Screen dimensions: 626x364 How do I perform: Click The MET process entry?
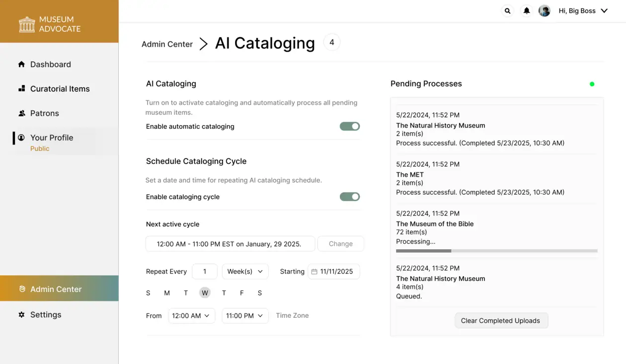pos(497,178)
